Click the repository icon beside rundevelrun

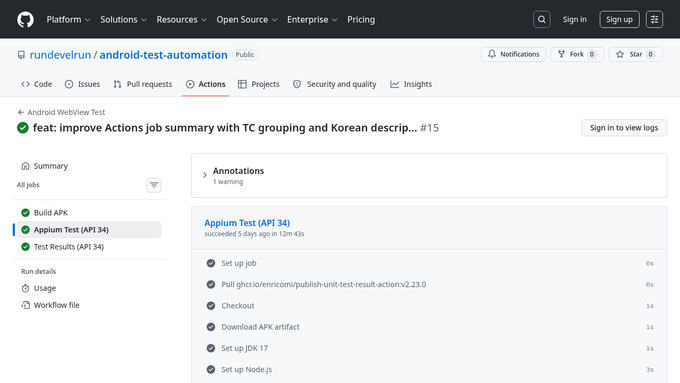[21, 55]
